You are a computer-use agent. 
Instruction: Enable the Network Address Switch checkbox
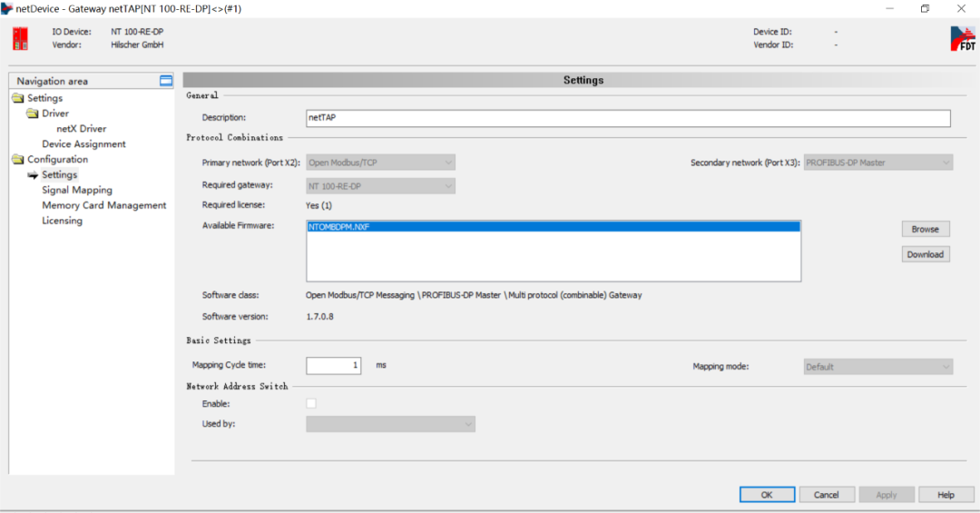coord(311,403)
